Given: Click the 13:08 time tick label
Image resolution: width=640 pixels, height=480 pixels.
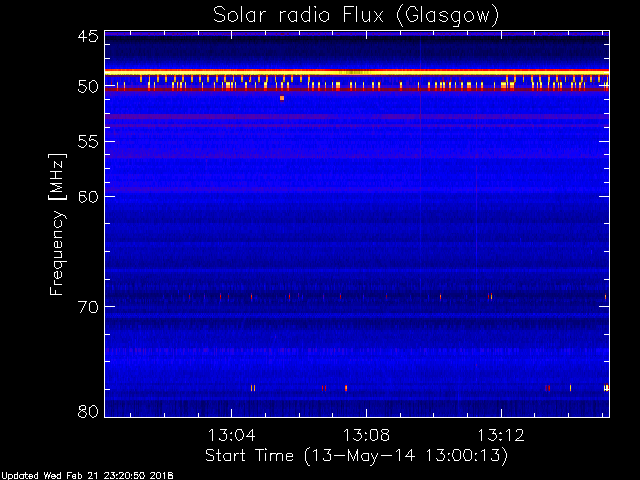Looking at the screenshot, I should click(366, 435).
